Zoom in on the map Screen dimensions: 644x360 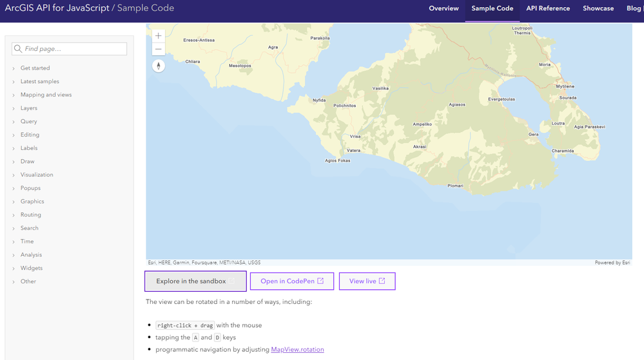(159, 36)
